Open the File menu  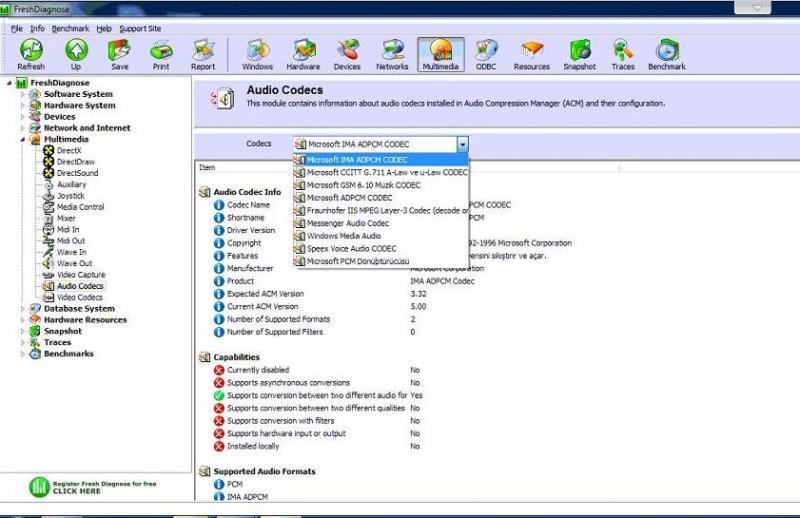pos(17,29)
